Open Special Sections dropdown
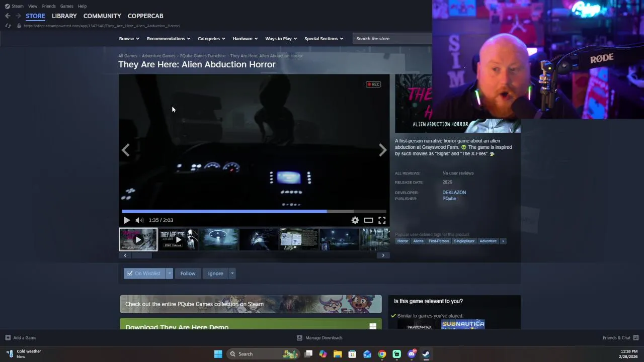The height and width of the screenshot is (362, 644). [x=324, y=39]
